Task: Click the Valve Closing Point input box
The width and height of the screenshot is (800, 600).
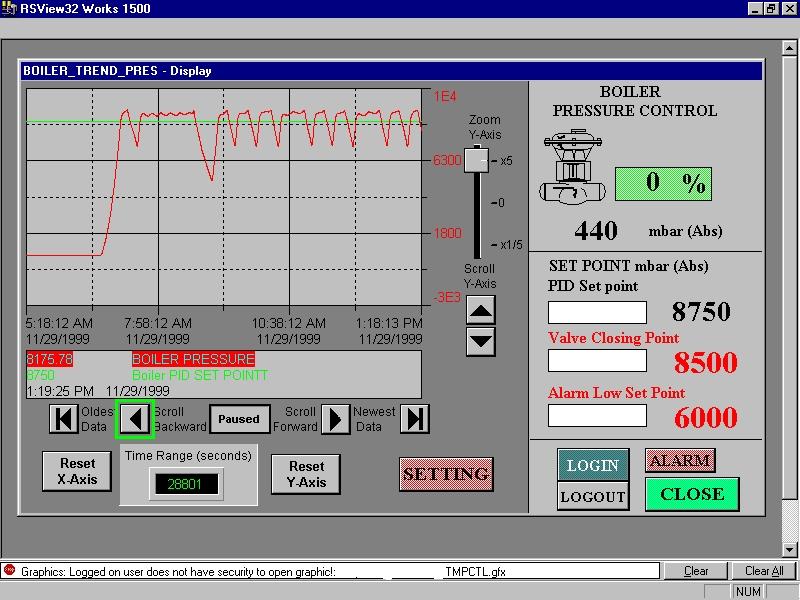Action: (x=597, y=360)
